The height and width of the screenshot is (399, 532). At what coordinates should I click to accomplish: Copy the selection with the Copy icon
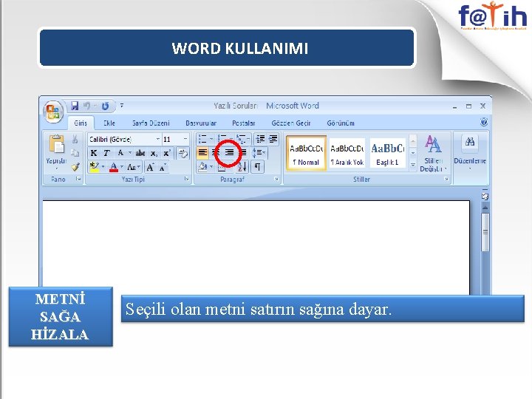point(75,153)
